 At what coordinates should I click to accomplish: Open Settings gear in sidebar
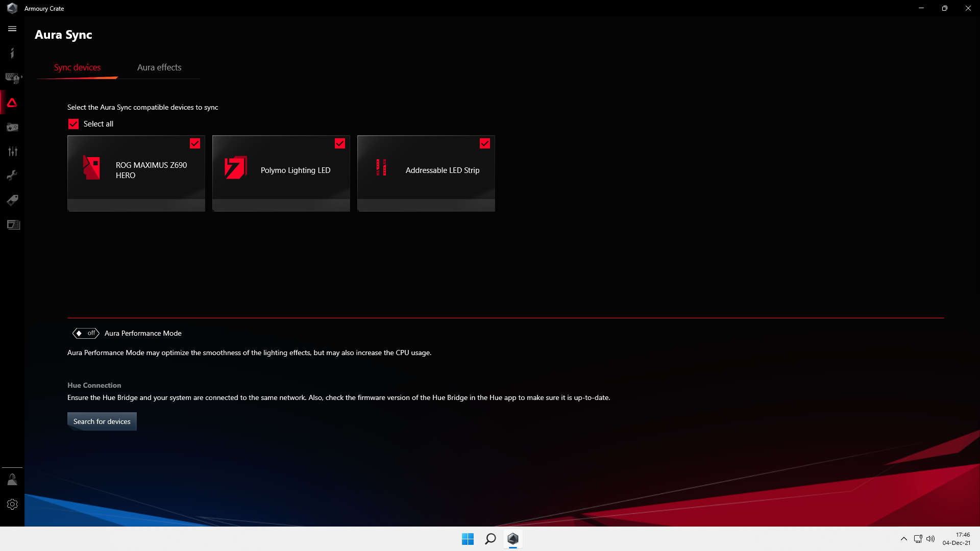(x=12, y=504)
